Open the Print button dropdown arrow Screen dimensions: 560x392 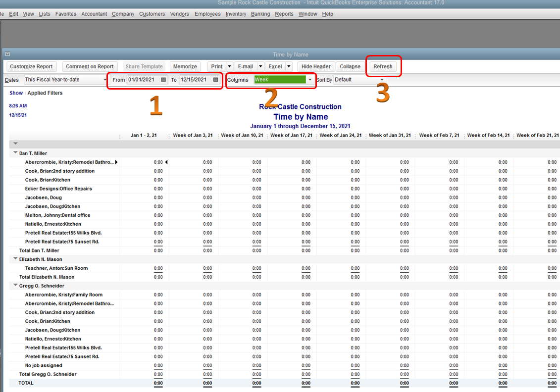[230, 67]
